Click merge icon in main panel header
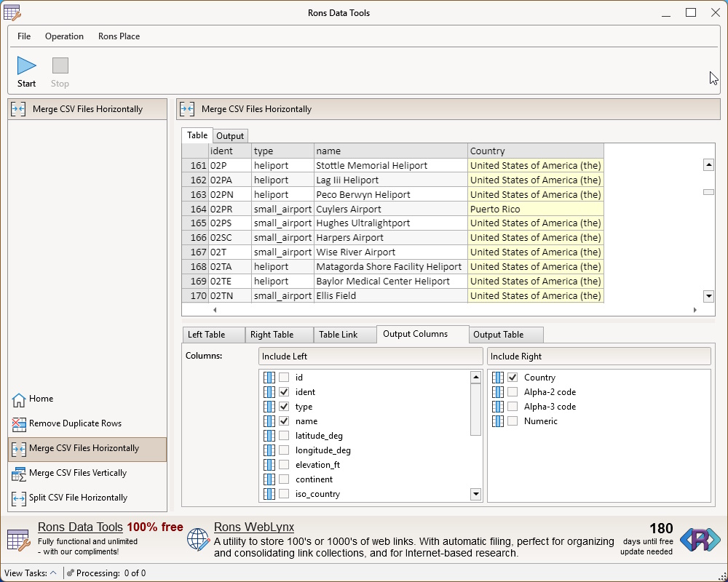The height and width of the screenshot is (582, 728). [x=187, y=109]
